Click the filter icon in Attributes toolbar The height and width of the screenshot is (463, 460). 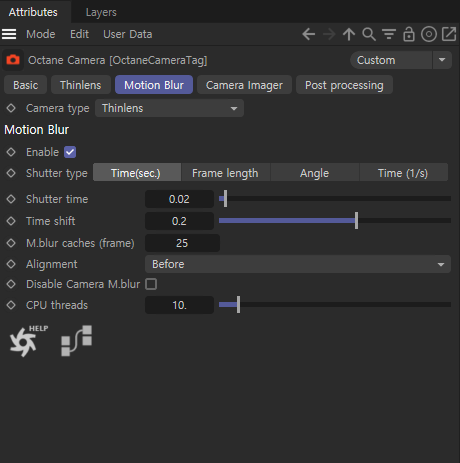[x=389, y=34]
